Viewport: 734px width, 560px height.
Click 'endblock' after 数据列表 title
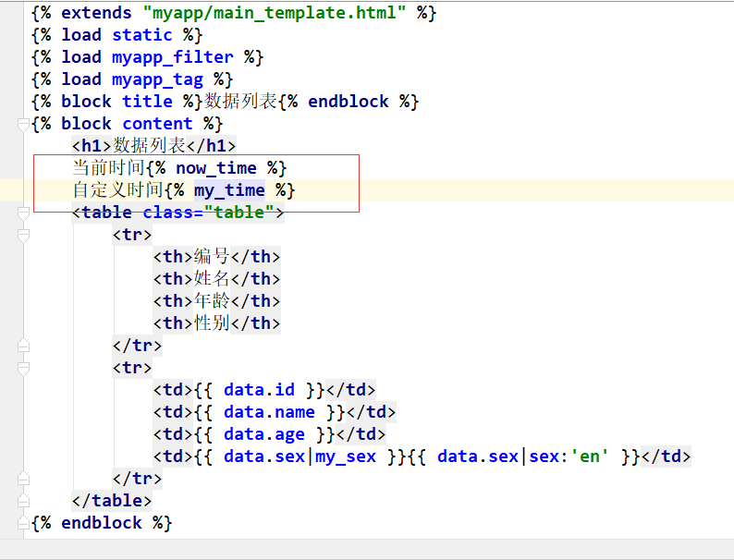349,102
